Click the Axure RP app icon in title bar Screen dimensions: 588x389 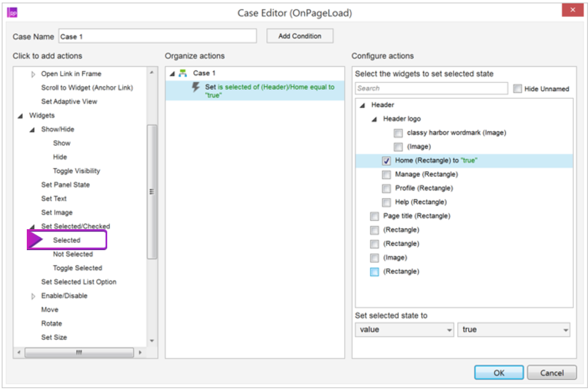click(x=13, y=13)
